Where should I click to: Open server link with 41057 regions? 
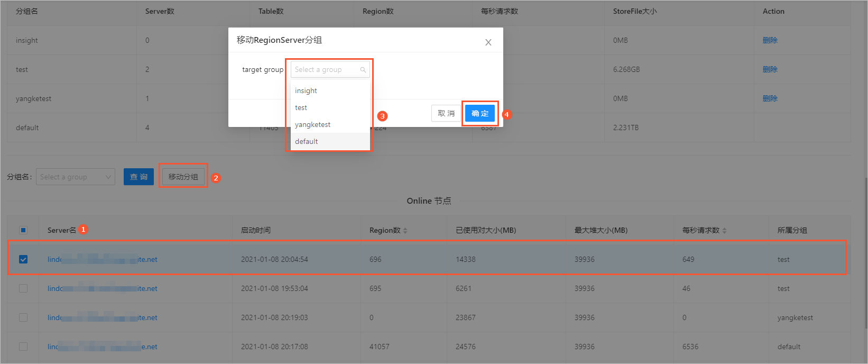coord(103,347)
